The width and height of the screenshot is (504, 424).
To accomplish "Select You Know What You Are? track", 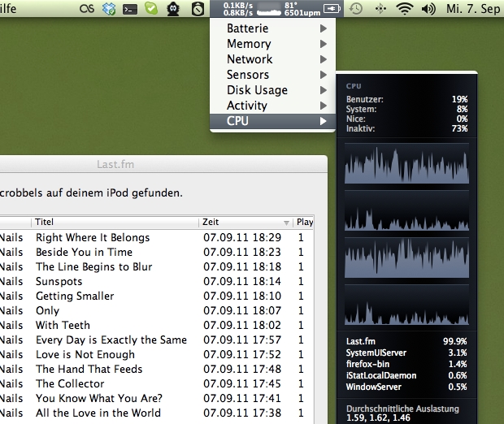I will pos(157,398).
